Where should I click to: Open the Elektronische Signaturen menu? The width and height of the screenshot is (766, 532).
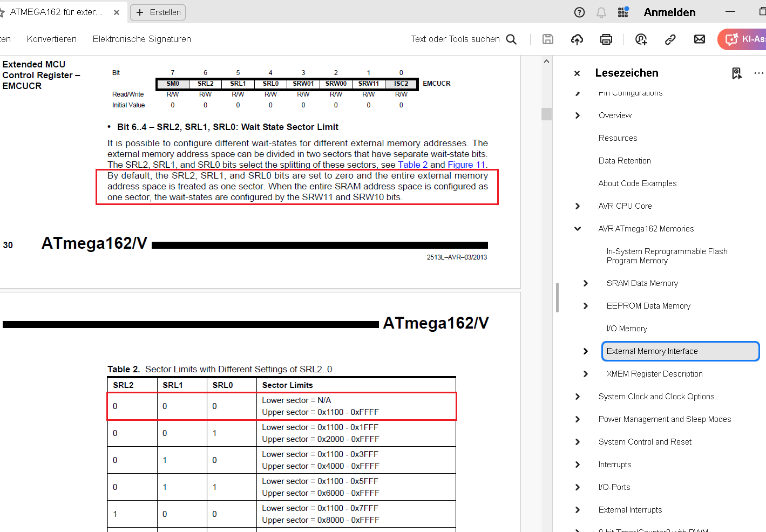point(142,39)
